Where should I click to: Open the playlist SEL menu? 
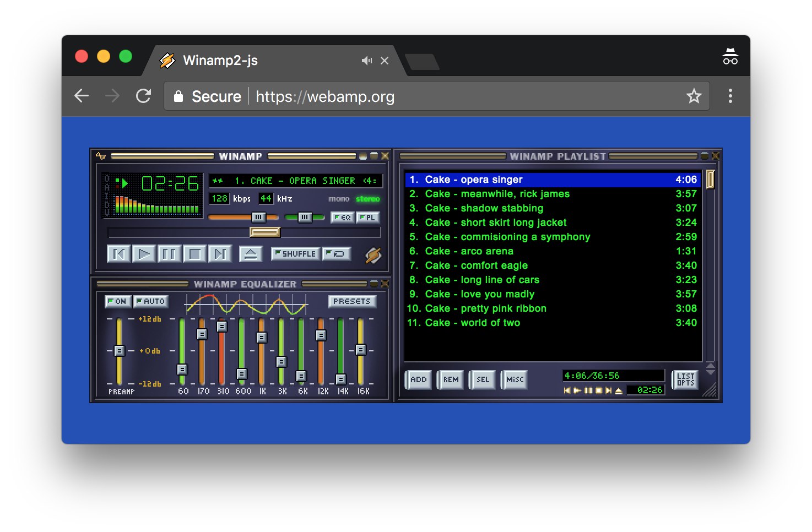point(483,379)
